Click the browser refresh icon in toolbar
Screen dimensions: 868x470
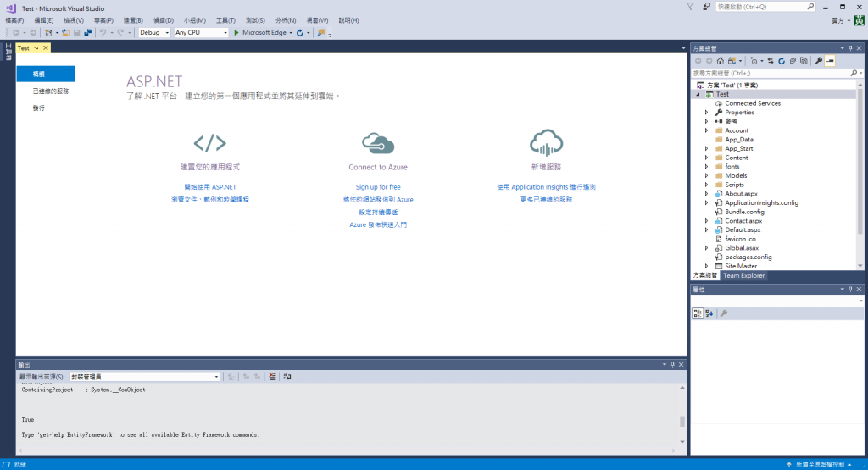click(x=299, y=33)
